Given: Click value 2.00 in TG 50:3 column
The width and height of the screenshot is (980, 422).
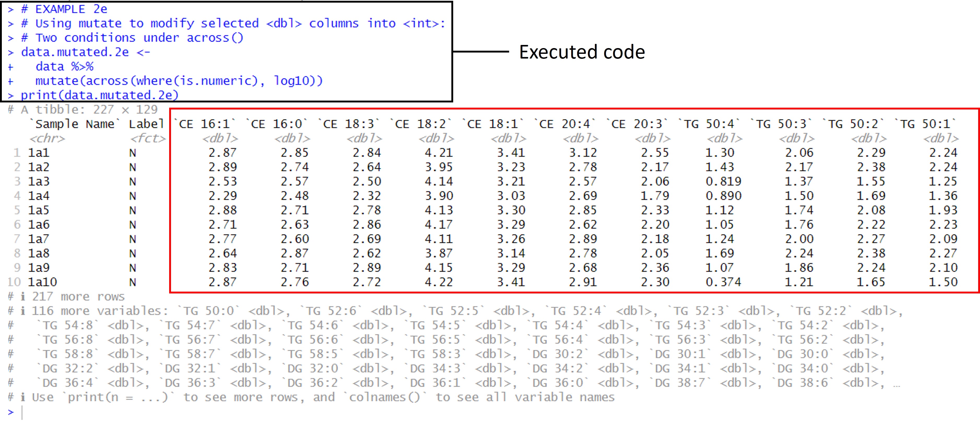Looking at the screenshot, I should tap(799, 239).
